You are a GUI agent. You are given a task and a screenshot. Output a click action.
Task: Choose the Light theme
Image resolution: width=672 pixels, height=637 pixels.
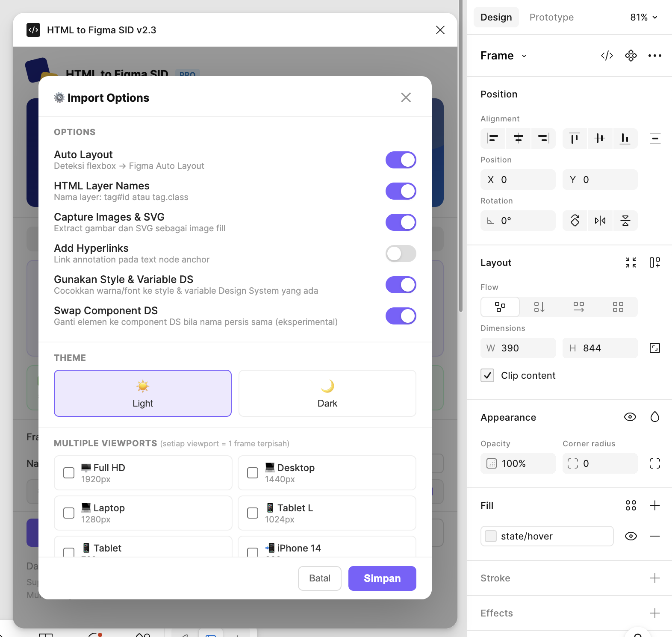coord(143,393)
